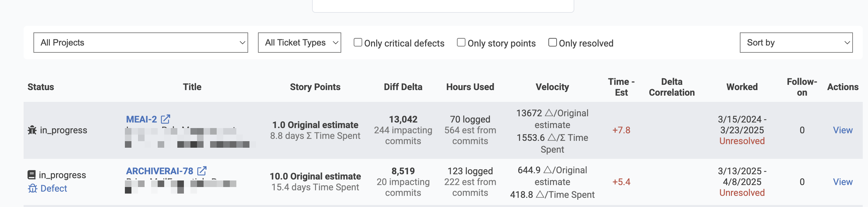View details for MEAI-2 ticket
Viewport: 868px width, 207px height.
(842, 130)
